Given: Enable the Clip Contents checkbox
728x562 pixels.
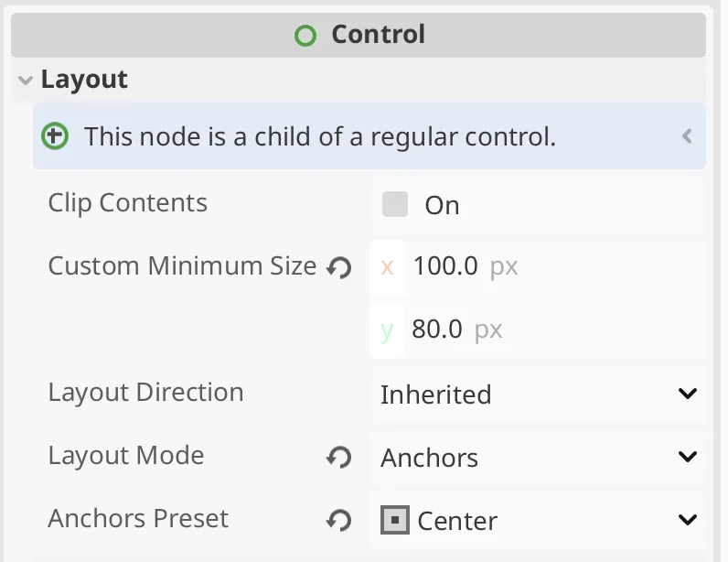Looking at the screenshot, I should pyautogui.click(x=395, y=204).
